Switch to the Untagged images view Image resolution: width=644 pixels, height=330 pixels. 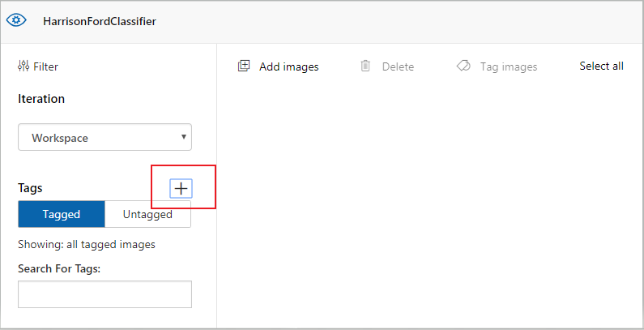click(x=147, y=214)
